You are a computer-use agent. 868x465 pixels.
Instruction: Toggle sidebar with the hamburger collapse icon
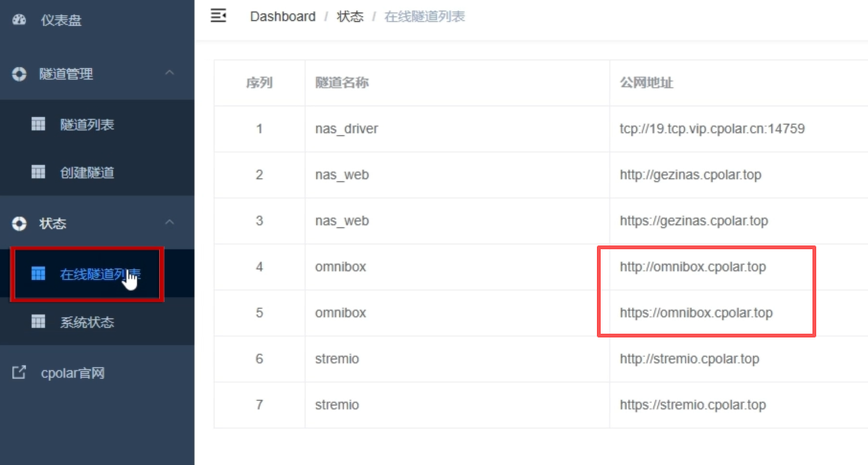point(218,15)
